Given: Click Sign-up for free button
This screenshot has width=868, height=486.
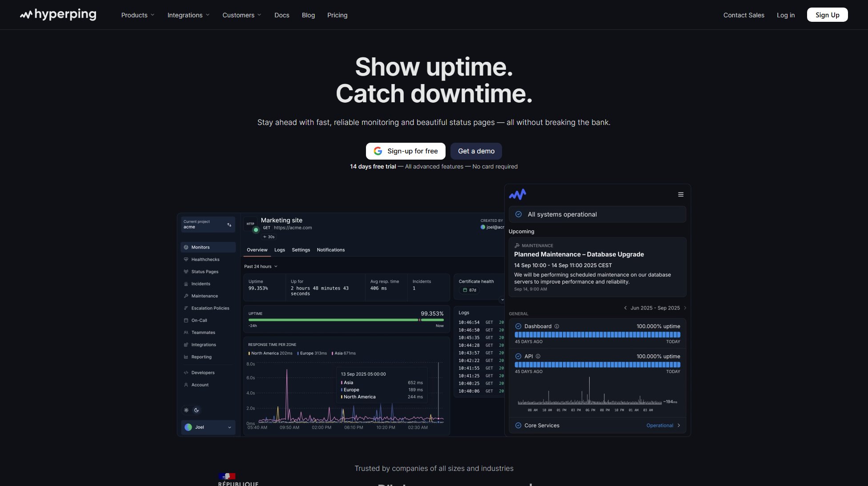Looking at the screenshot, I should pos(406,151).
